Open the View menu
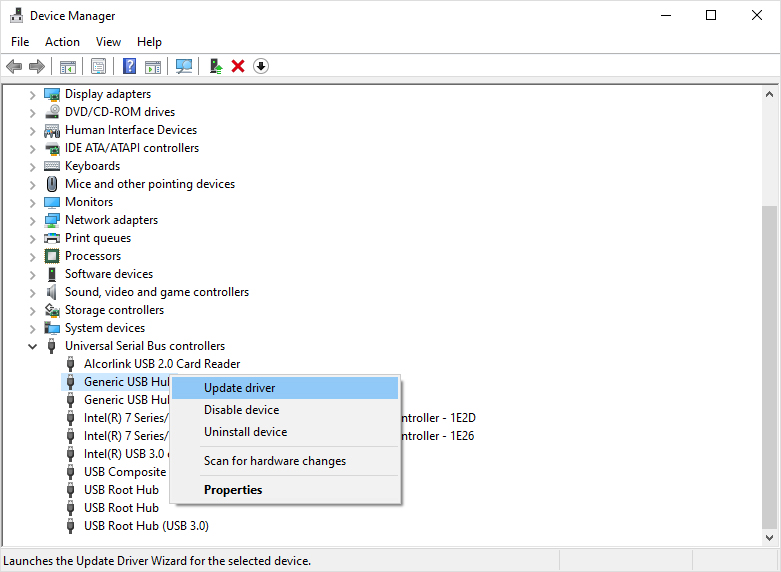781x572 pixels. point(108,42)
